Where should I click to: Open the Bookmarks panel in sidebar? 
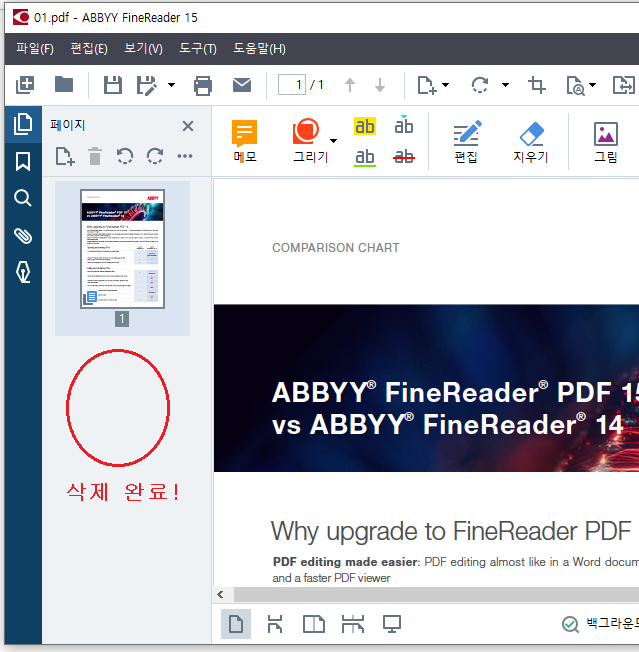(23, 161)
